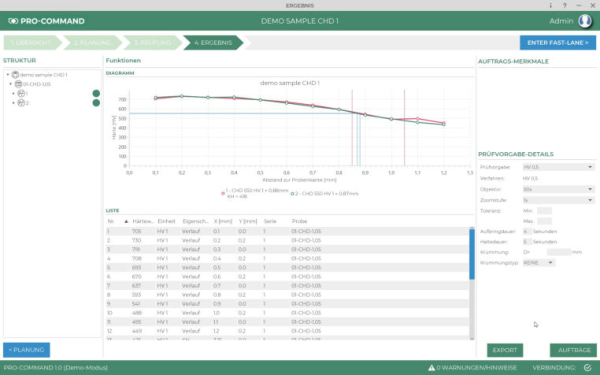Viewport: 600px width, 375px height.
Task: Click the connection status check icon
Action: [587, 368]
